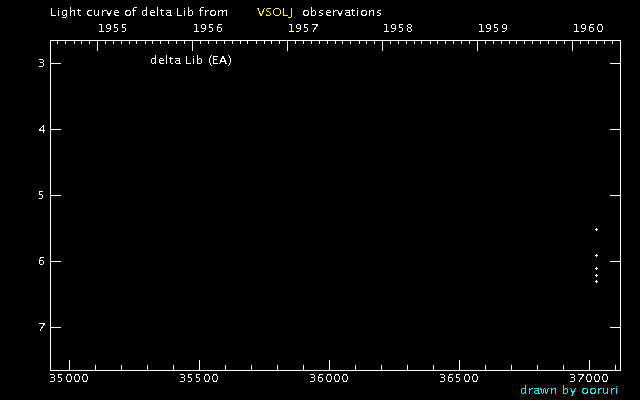Select the 'delta Lib (EA)' legend label
640x400 pixels.
click(x=191, y=60)
